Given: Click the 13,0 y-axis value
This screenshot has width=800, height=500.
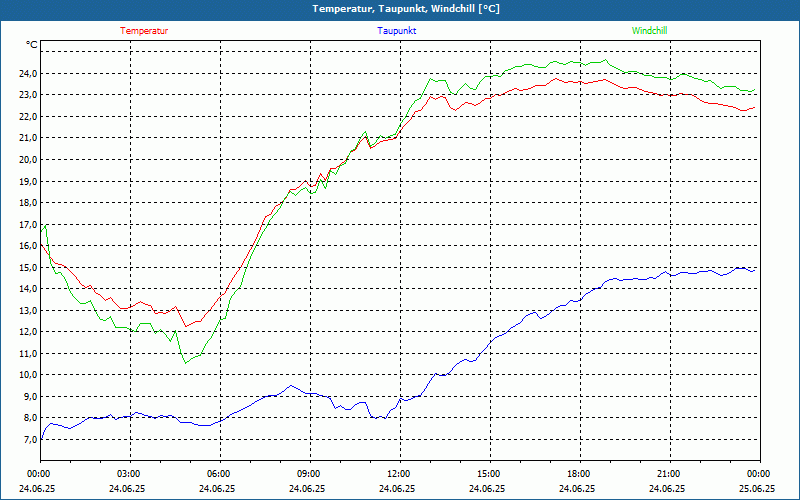Looking at the screenshot, I should [28, 310].
